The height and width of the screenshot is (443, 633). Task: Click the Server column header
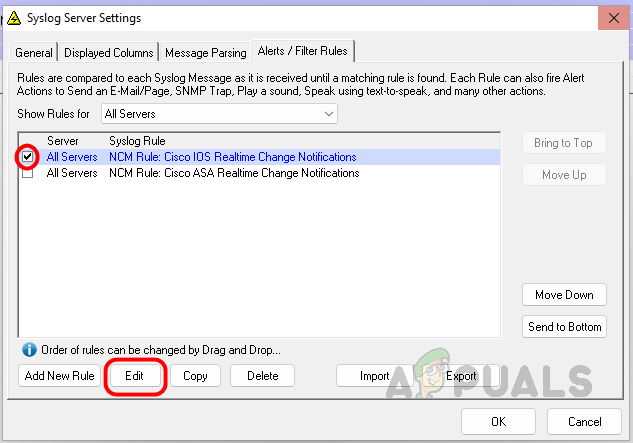[63, 141]
